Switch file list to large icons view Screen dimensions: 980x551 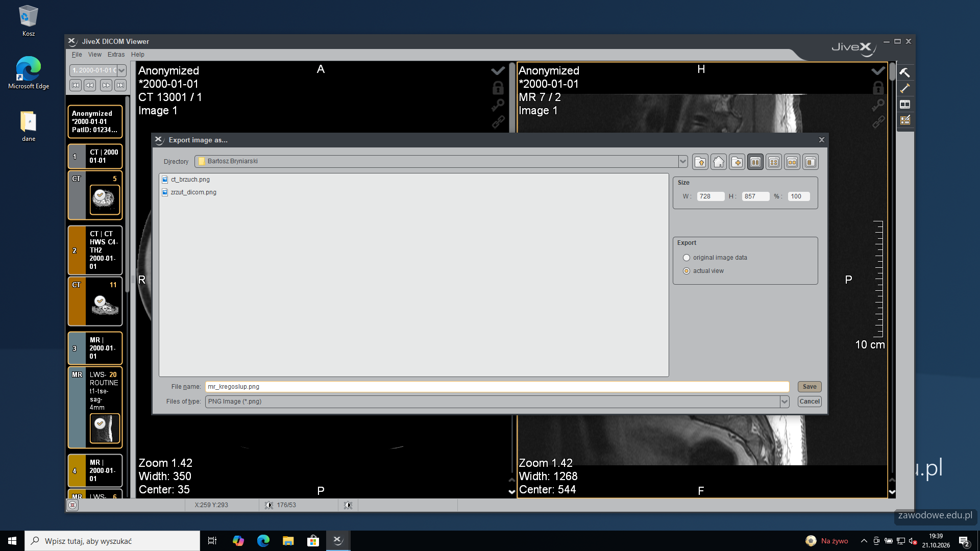[792, 162]
